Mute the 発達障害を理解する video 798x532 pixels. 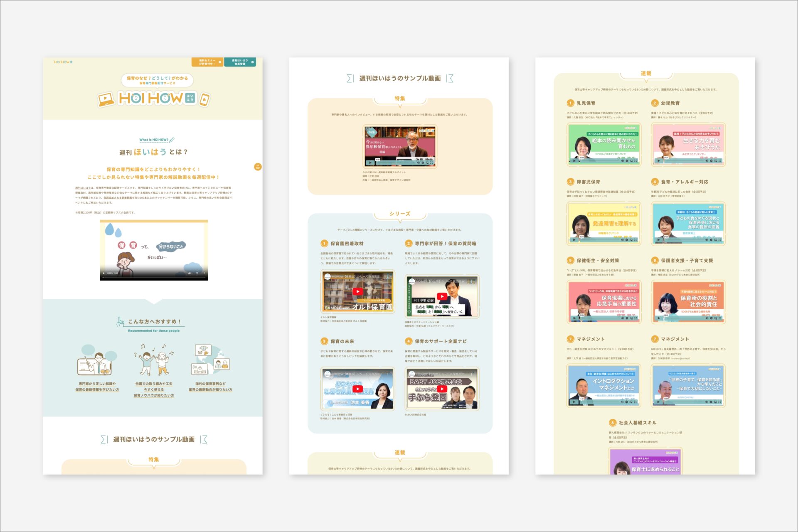(622, 239)
